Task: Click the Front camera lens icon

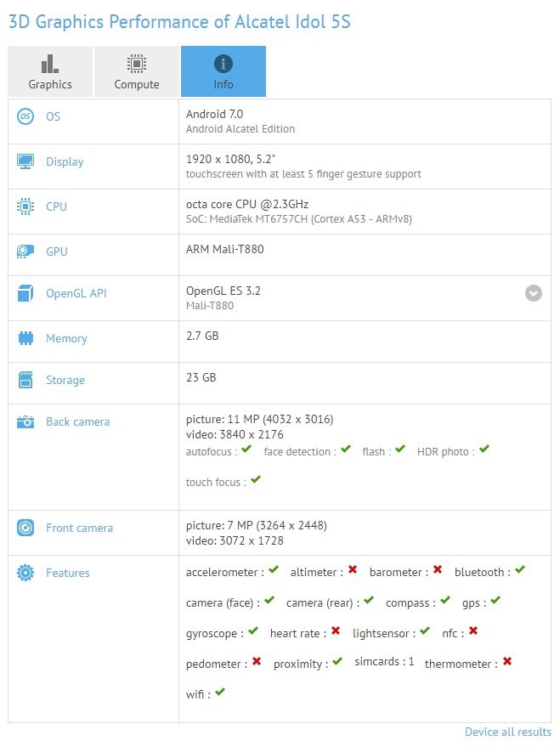Action: (25, 528)
